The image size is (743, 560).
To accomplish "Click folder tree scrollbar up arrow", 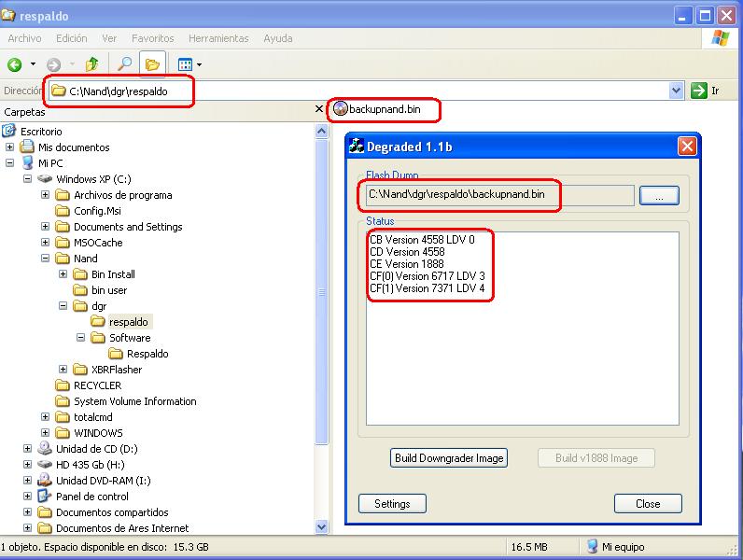I will [x=322, y=131].
